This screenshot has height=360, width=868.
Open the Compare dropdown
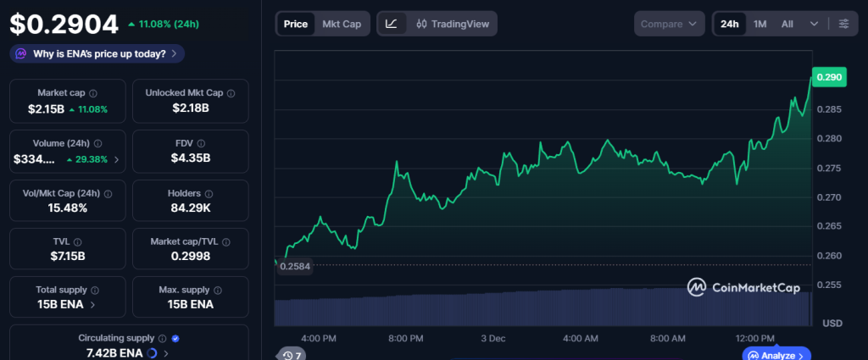670,24
